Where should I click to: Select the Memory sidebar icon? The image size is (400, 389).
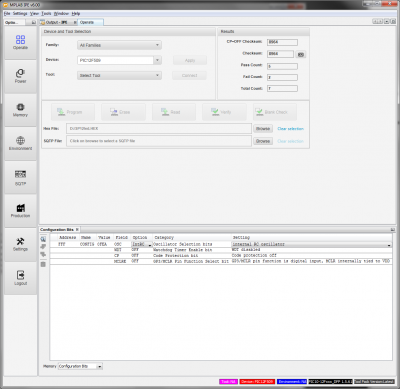coord(20,110)
